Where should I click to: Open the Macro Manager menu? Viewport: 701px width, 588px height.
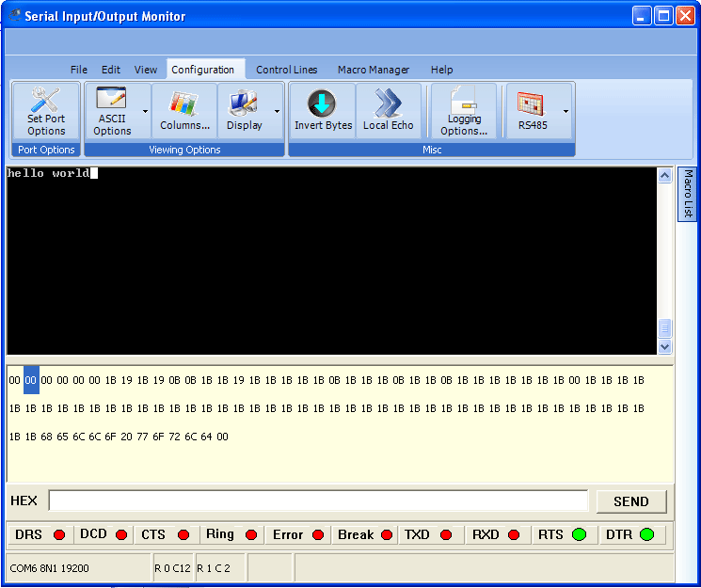pos(374,70)
